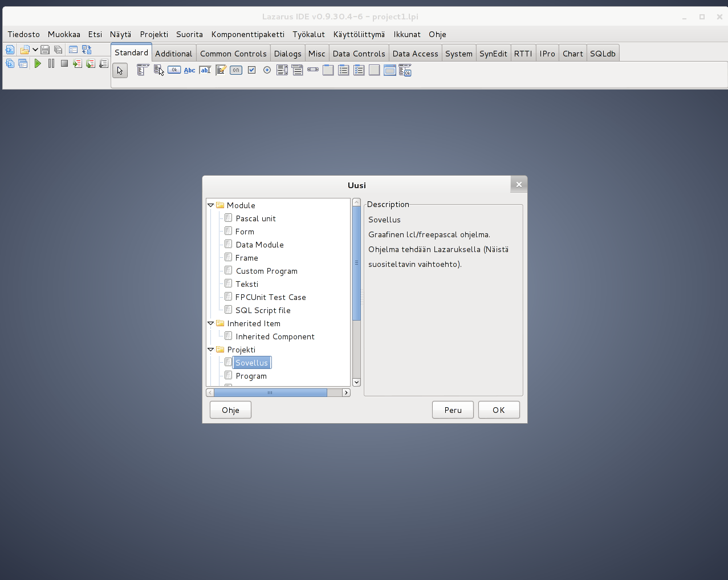Open the Suorita menu
This screenshot has width=728, height=580.
click(189, 34)
